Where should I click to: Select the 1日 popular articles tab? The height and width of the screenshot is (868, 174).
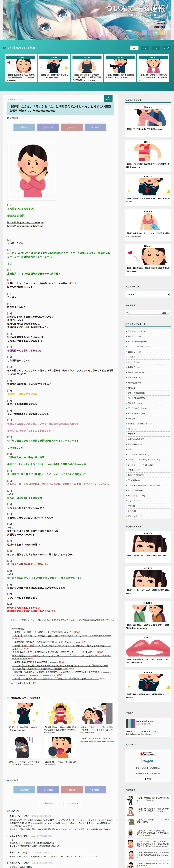134,48
